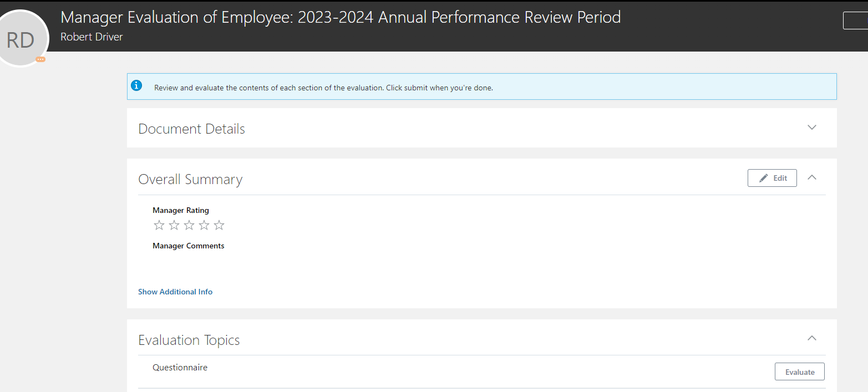Set manager rating to four stars

[x=204, y=225]
